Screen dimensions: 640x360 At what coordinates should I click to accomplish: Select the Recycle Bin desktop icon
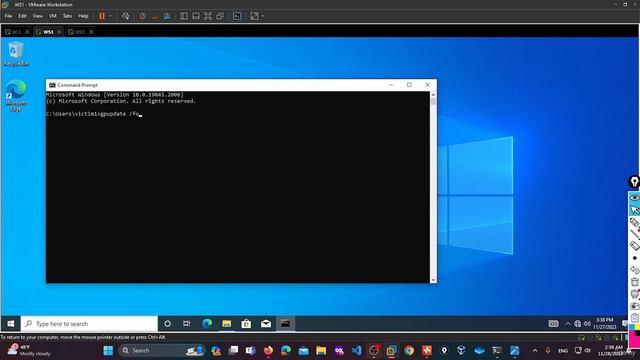(16, 53)
